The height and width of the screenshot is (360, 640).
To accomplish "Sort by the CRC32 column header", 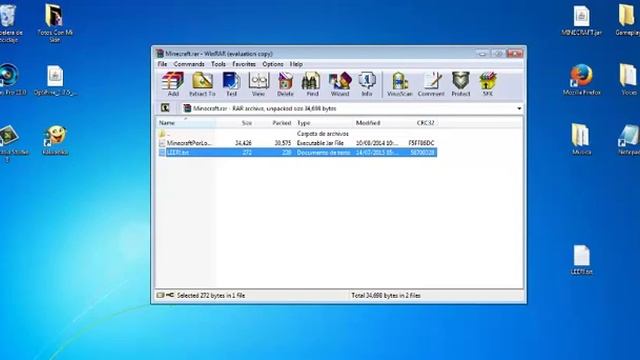I will [x=425, y=123].
